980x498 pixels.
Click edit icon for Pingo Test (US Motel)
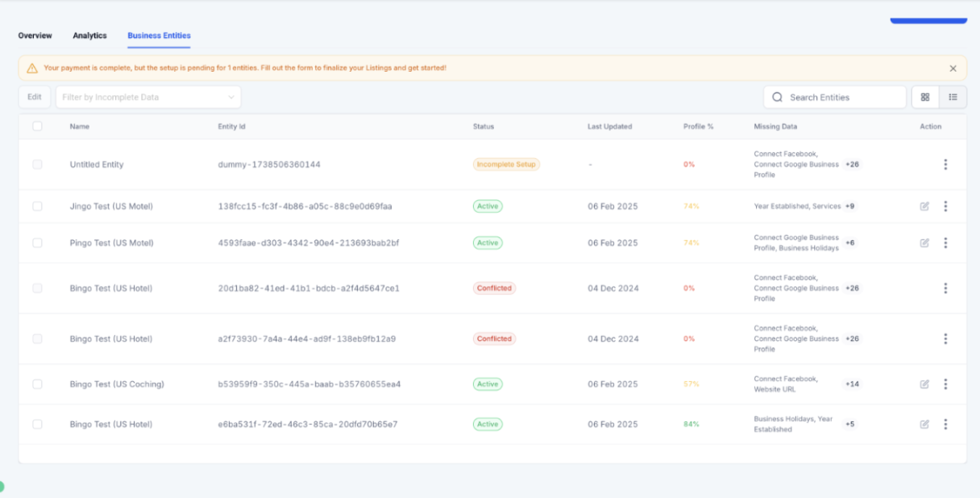click(924, 243)
